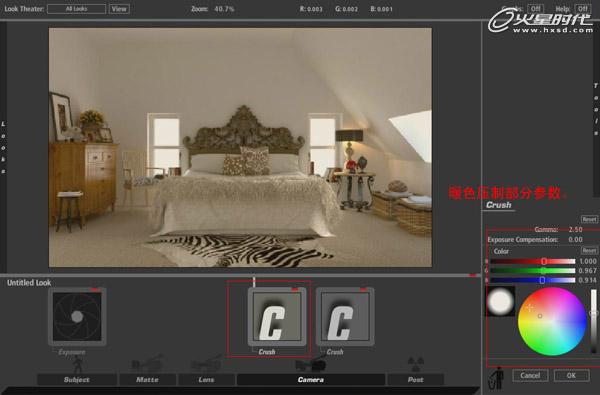Click the Matte camera icon
Viewport: 600px width, 395px height.
click(147, 364)
